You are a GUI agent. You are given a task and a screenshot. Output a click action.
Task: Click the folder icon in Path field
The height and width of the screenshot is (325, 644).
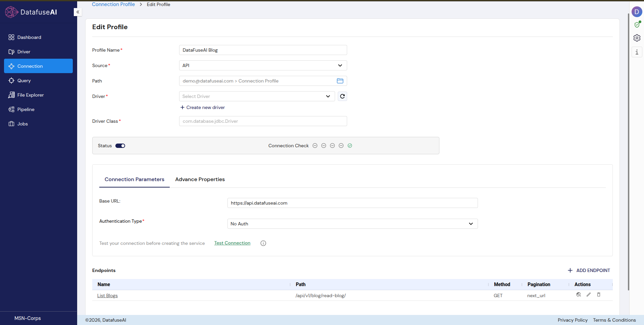point(340,81)
